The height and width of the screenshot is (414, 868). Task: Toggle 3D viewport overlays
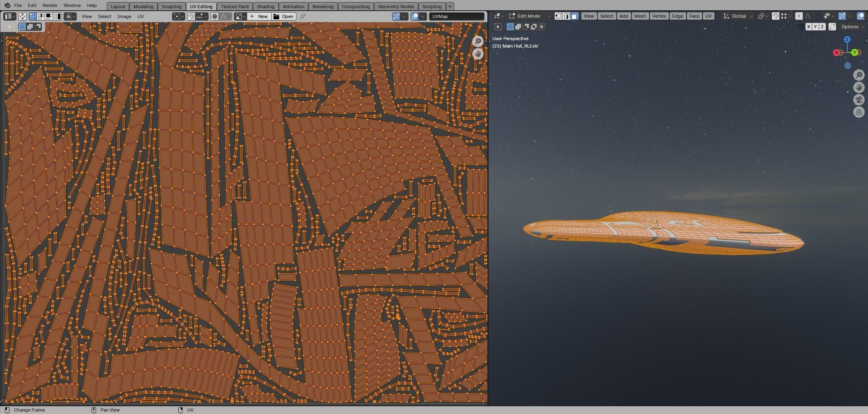pos(860,16)
